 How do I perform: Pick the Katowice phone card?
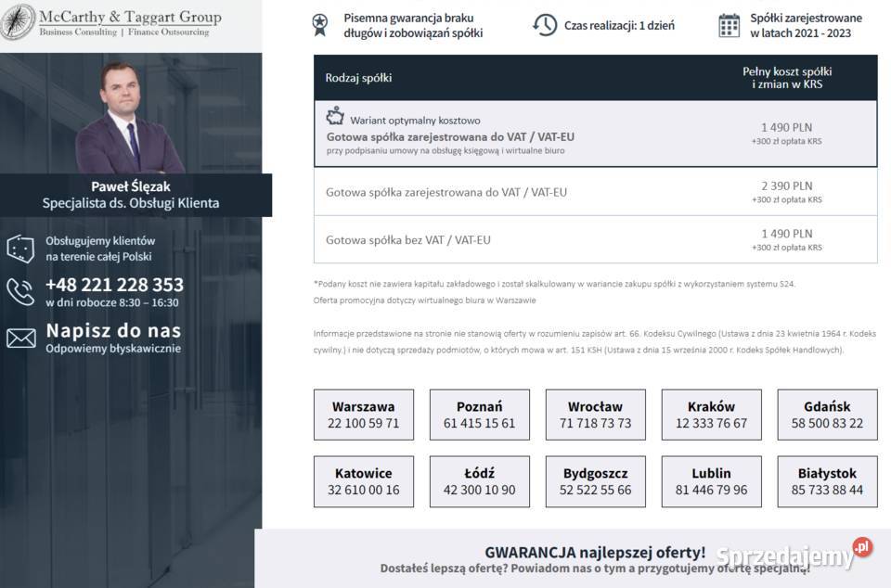pos(363,481)
